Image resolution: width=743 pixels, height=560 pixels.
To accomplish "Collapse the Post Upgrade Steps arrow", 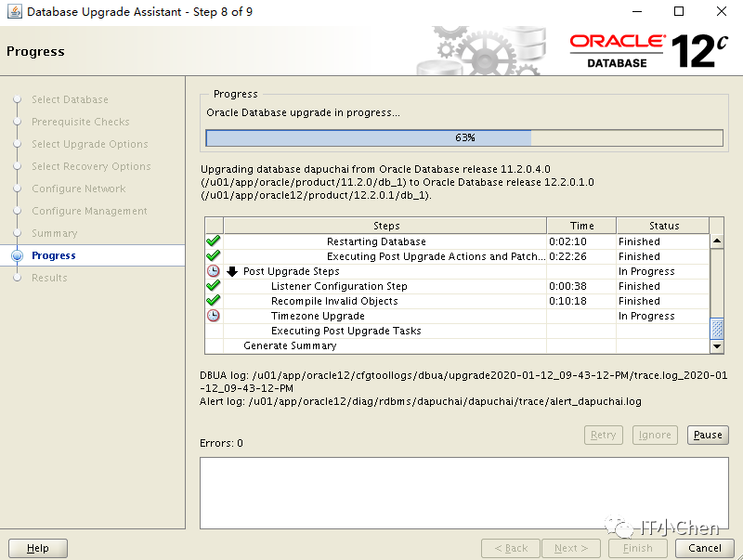I will click(232, 271).
